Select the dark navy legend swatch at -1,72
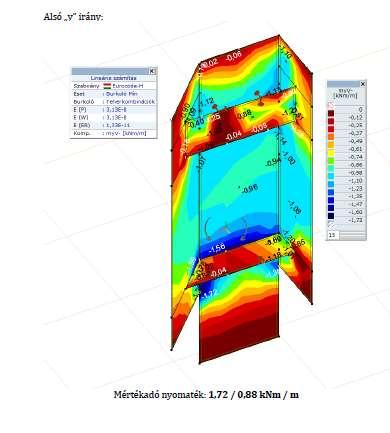The height and width of the screenshot is (433, 390). (331, 216)
